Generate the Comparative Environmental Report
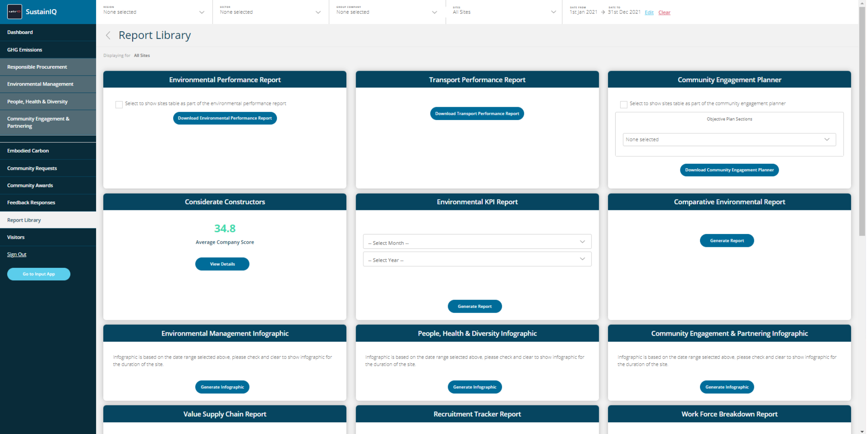 (727, 240)
